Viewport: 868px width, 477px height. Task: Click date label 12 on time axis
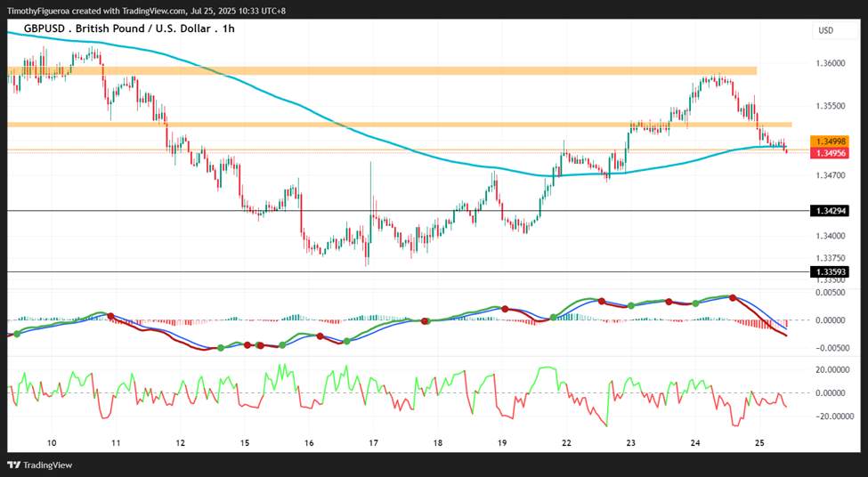181,443
